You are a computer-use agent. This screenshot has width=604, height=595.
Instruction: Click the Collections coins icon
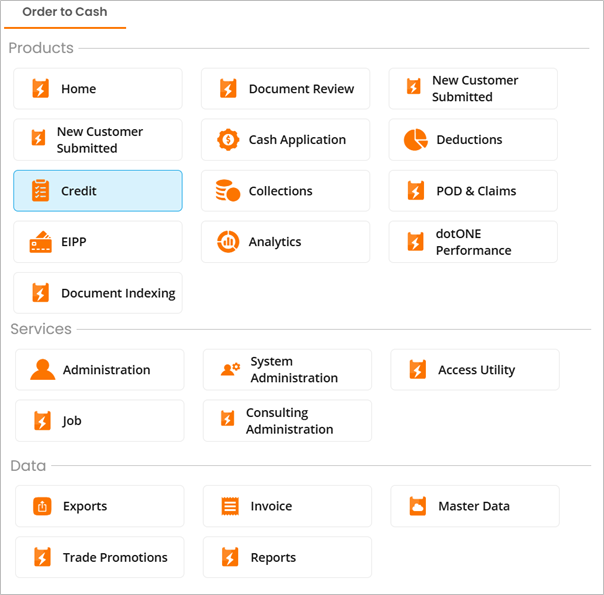[x=228, y=191]
